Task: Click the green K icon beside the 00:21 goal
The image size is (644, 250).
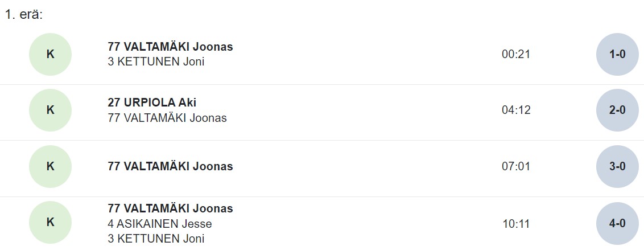Action: [x=50, y=54]
